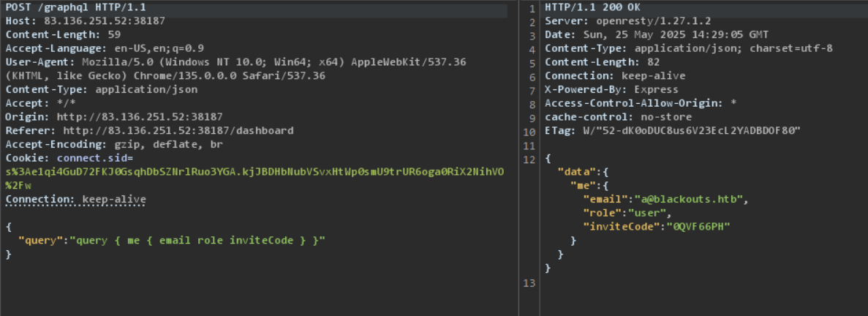This screenshot has width=868, height=316.
Task: Click line number 12 in response gutter
Action: point(529,159)
